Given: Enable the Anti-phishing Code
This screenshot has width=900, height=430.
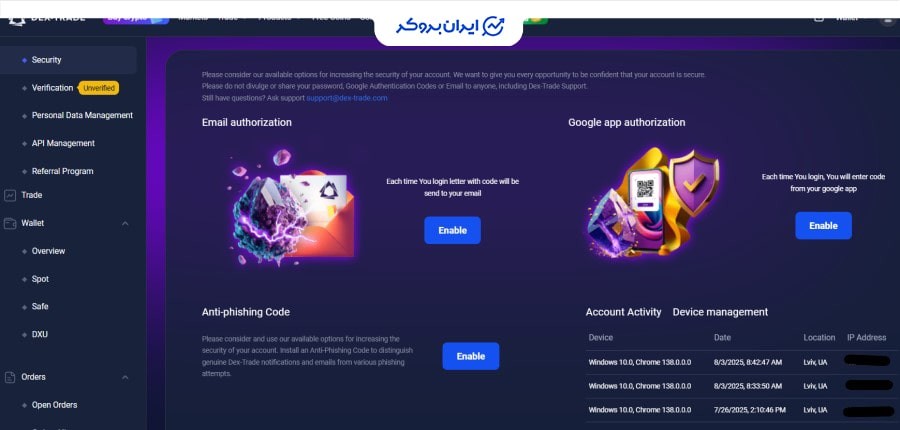Looking at the screenshot, I should pyautogui.click(x=471, y=356).
